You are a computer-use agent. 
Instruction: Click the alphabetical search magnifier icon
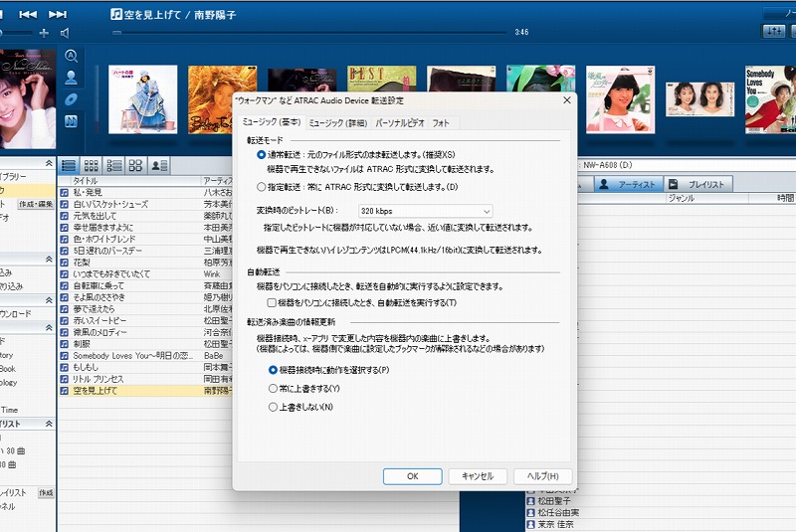click(71, 57)
